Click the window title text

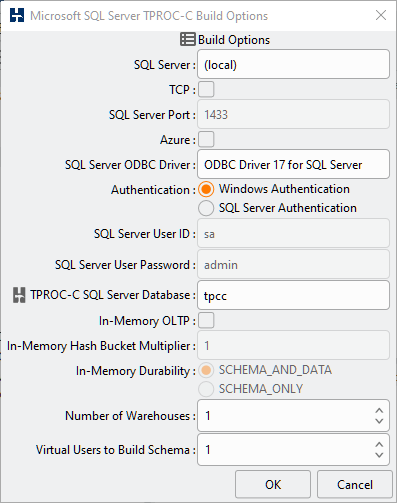(149, 16)
